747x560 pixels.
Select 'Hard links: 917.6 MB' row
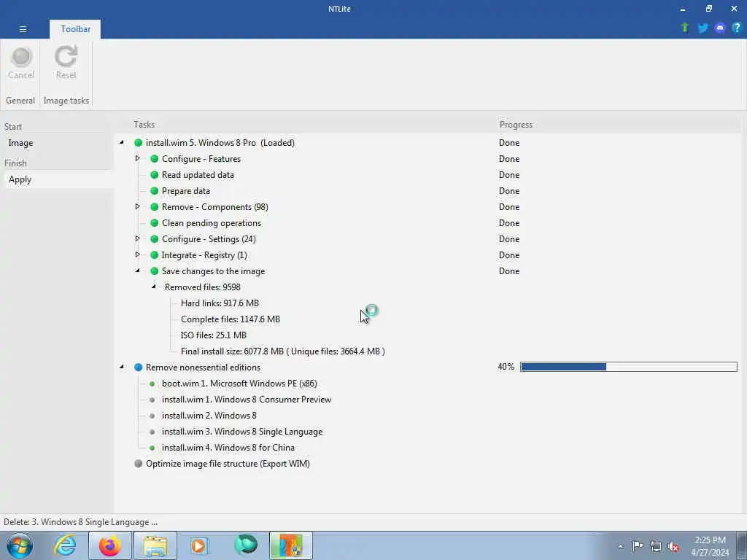220,303
